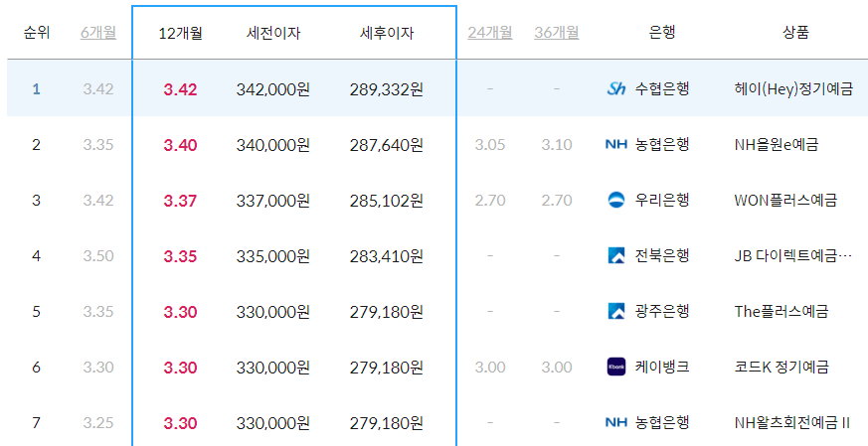Click the Sh 수협은행 logo icon
The height and width of the screenshot is (446, 868).
click(x=616, y=89)
